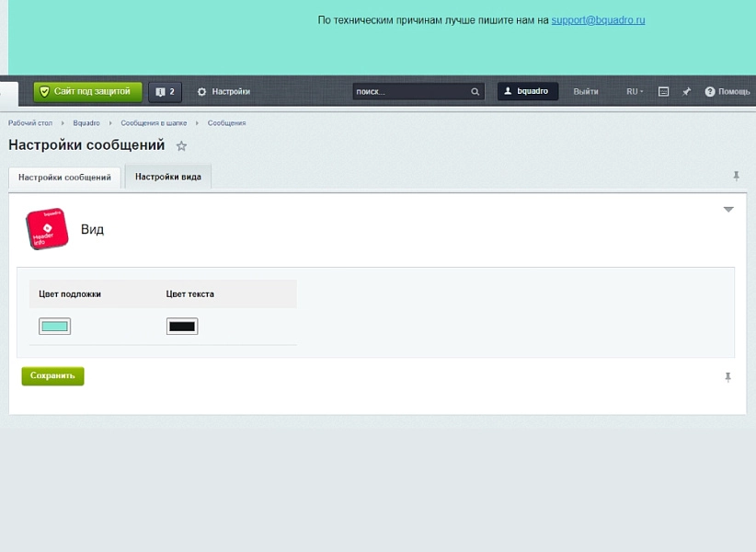Collapse the Вид section with the arrow

(x=728, y=209)
